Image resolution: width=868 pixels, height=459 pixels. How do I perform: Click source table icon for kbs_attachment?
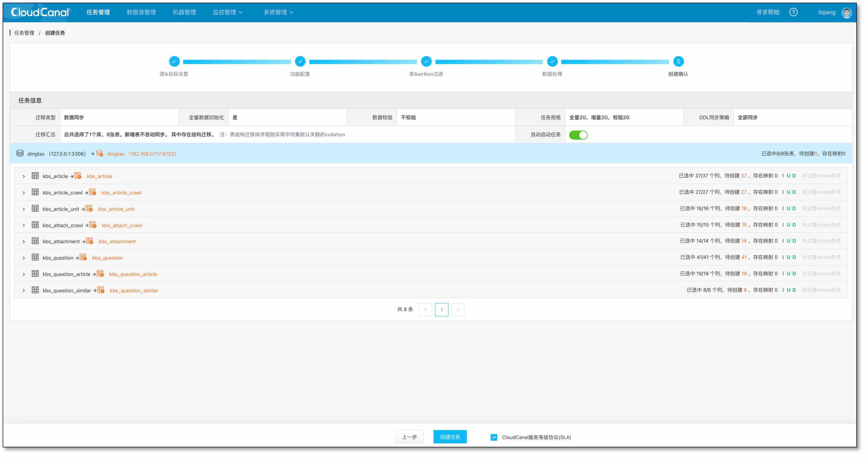pos(35,241)
